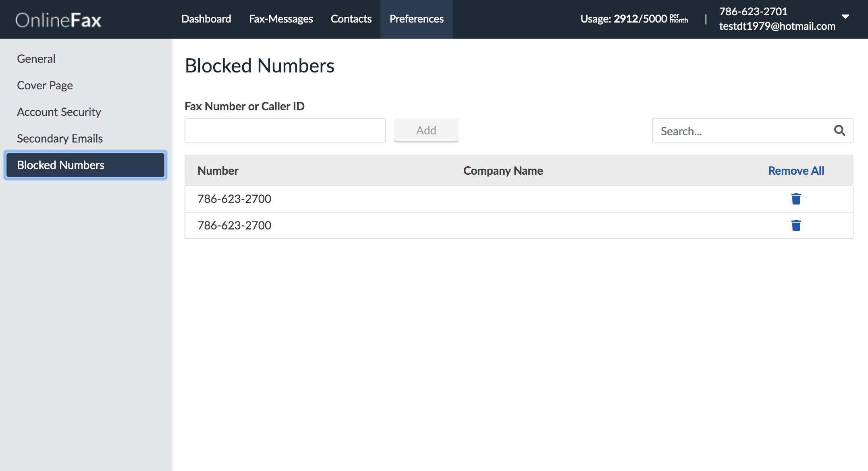Open the account dropdown arrow

click(845, 18)
